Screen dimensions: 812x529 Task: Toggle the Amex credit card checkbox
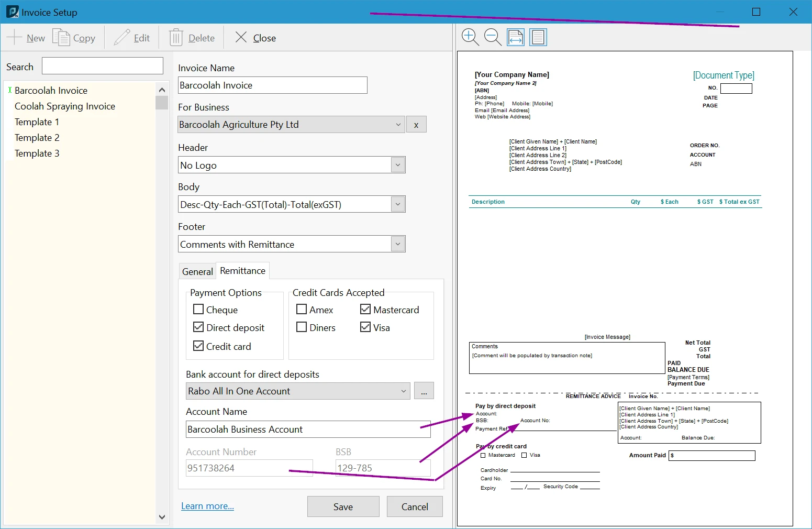point(302,310)
